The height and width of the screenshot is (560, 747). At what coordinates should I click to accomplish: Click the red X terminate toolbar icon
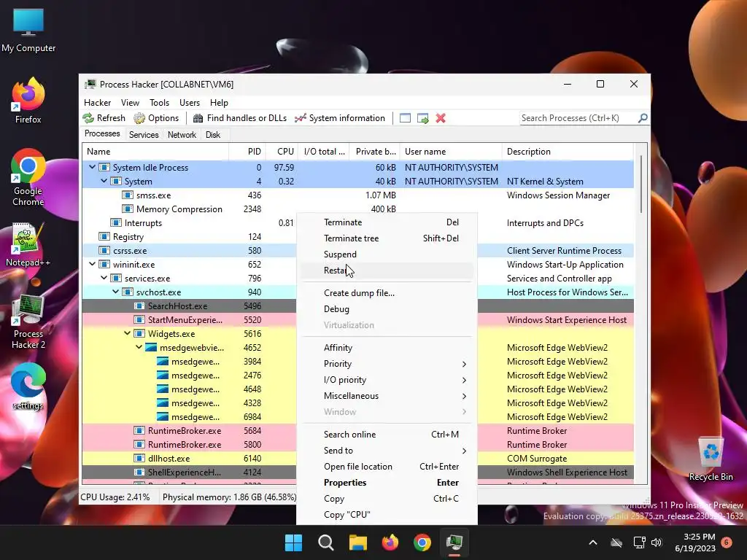[441, 118]
